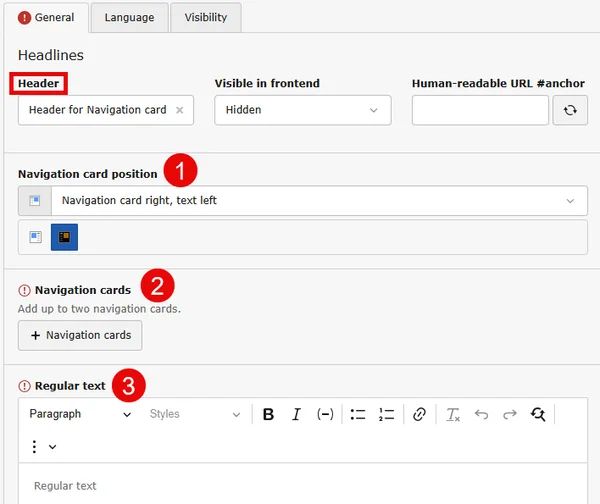Regenerate the URL anchor with the refresh button
This screenshot has width=600, height=504.
(570, 110)
